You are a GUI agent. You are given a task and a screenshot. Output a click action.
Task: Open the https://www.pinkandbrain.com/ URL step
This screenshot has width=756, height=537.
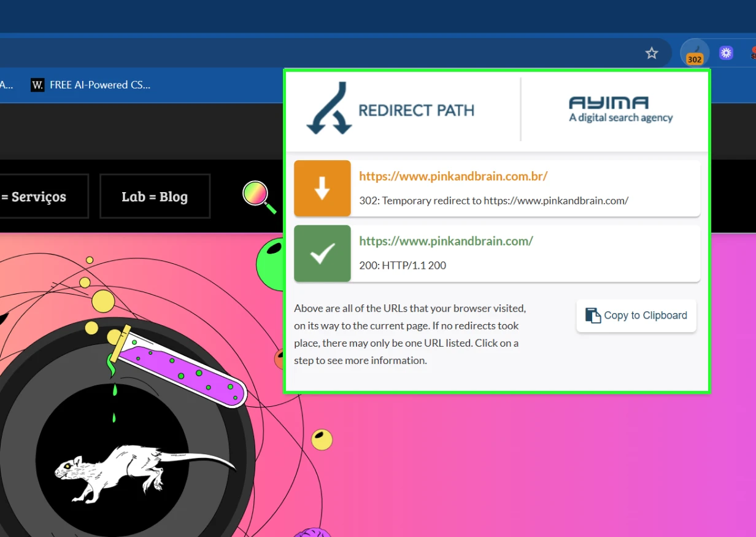446,241
